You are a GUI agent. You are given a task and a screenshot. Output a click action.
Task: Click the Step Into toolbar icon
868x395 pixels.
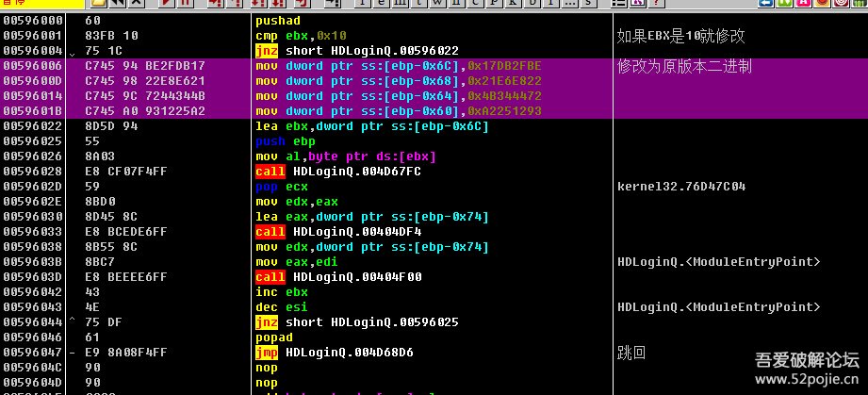coord(215,4)
